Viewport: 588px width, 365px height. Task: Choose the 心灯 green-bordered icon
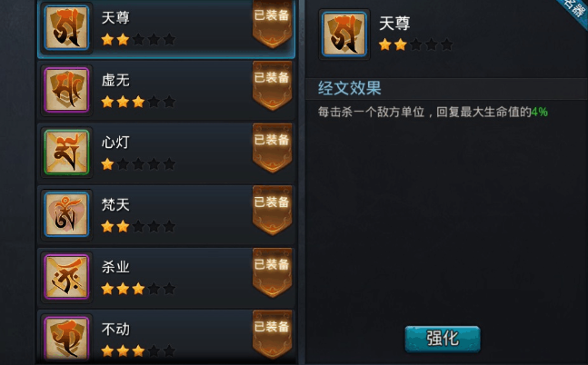pyautogui.click(x=66, y=153)
